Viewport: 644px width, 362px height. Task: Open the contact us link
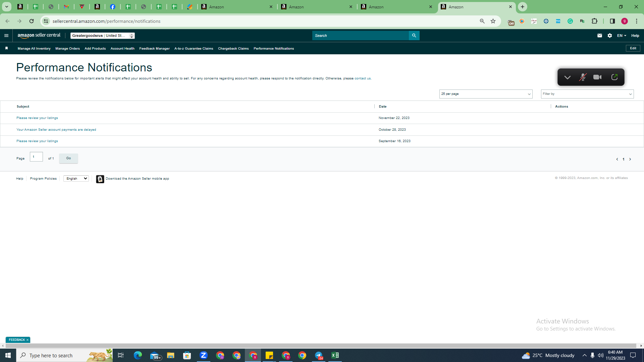[362, 78]
